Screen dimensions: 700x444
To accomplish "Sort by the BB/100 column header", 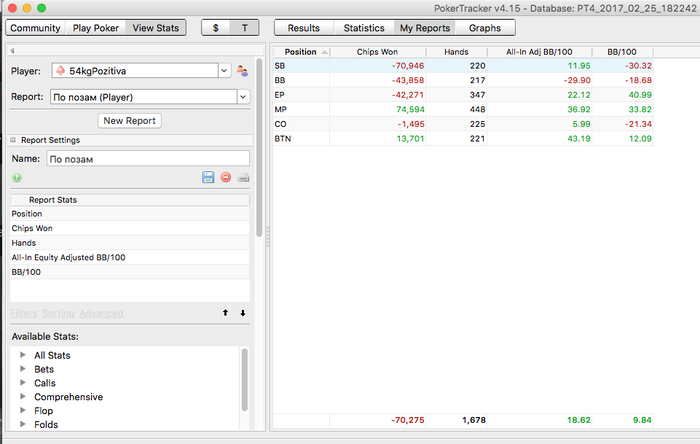I will [622, 52].
